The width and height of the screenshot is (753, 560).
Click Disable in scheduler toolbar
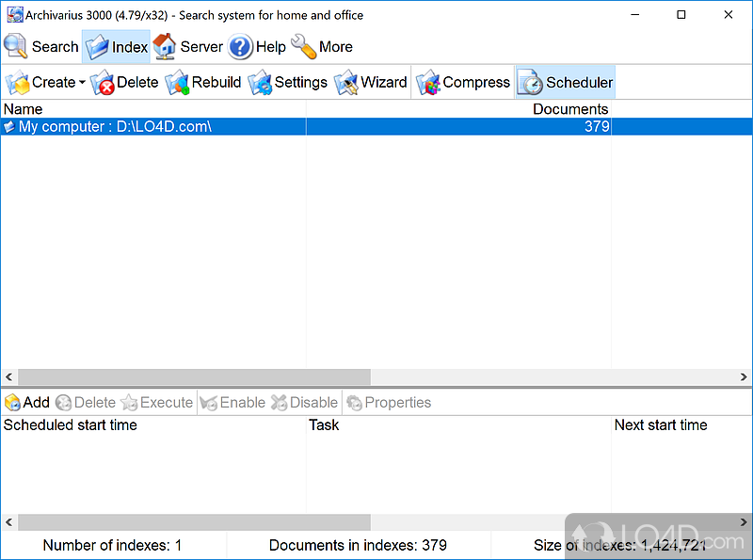tap(304, 403)
